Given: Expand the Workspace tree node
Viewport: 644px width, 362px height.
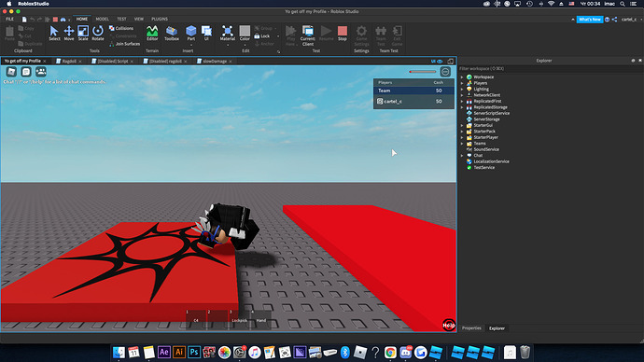Looking at the screenshot, I should [x=462, y=77].
